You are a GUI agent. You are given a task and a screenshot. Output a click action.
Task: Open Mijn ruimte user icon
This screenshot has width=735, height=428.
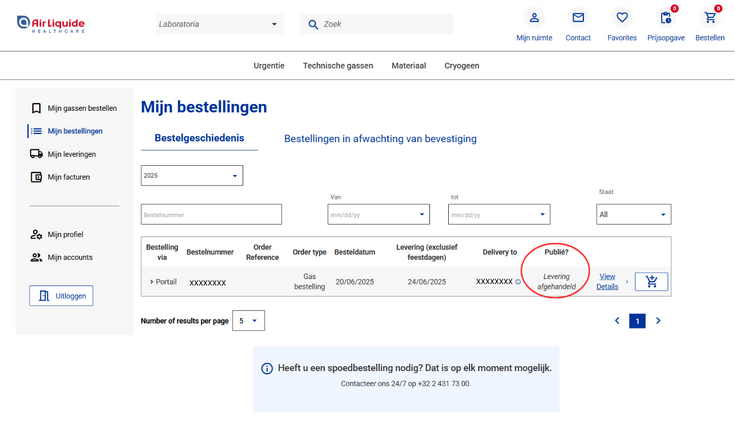pos(534,18)
